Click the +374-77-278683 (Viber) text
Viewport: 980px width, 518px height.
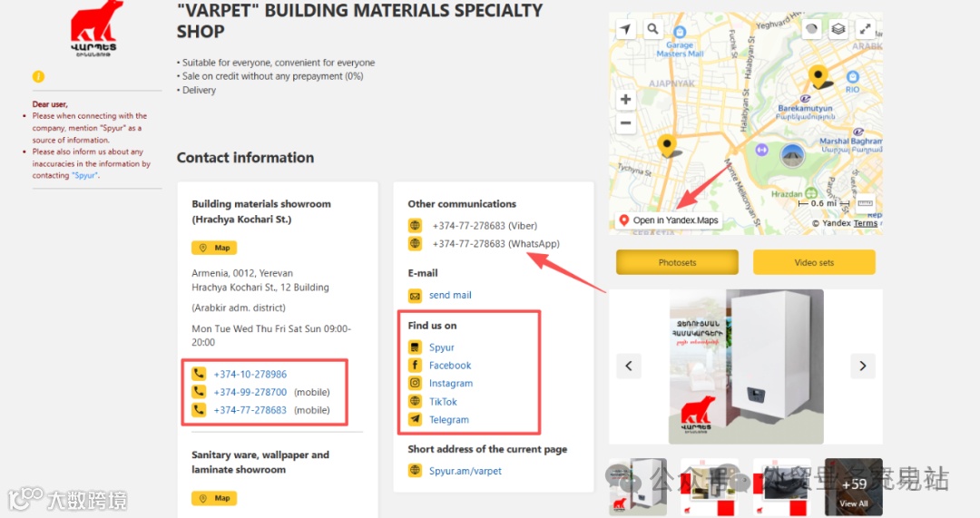pyautogui.click(x=485, y=226)
